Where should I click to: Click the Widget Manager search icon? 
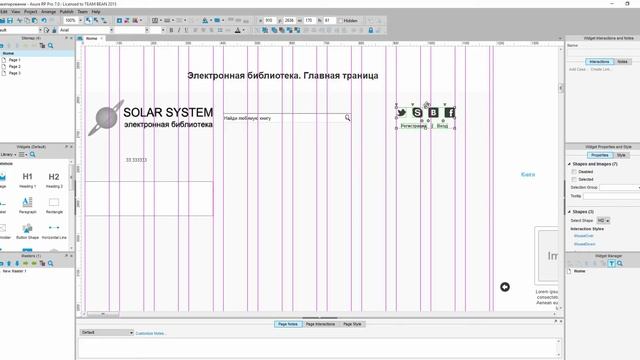tap(620, 264)
